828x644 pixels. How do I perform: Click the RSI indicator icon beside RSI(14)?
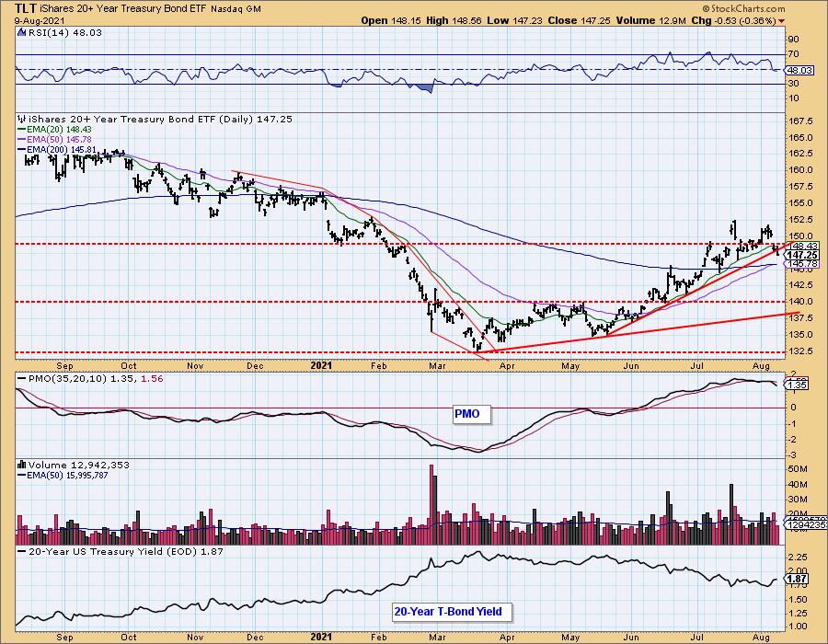22,32
